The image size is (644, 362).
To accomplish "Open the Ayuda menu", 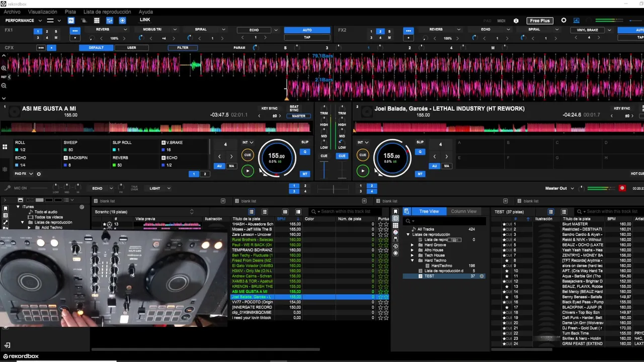I will [145, 12].
